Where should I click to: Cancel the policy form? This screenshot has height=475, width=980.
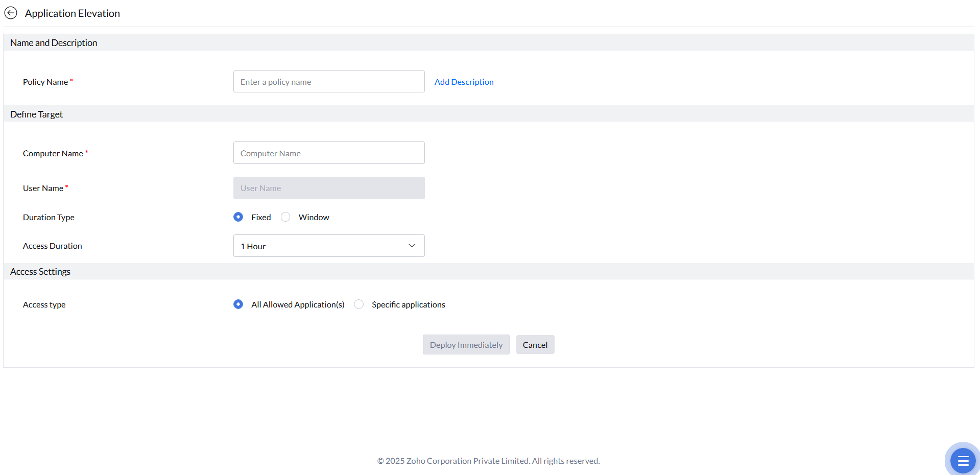(535, 345)
